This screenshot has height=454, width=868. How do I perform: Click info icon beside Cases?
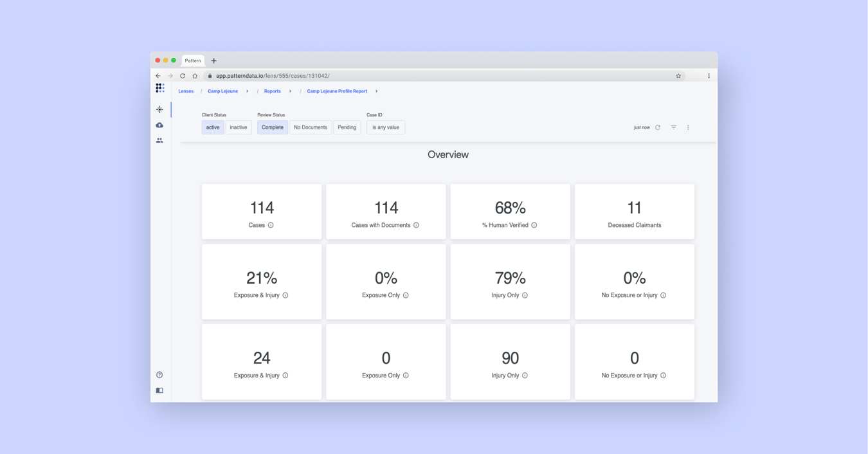click(271, 225)
